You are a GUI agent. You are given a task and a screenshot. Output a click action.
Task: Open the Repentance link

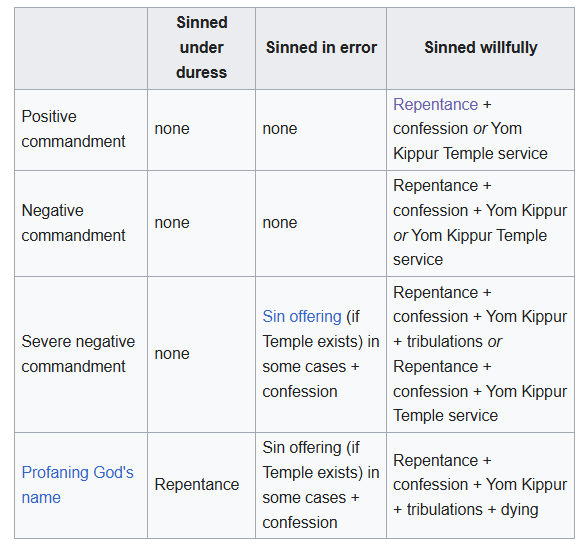(435, 105)
